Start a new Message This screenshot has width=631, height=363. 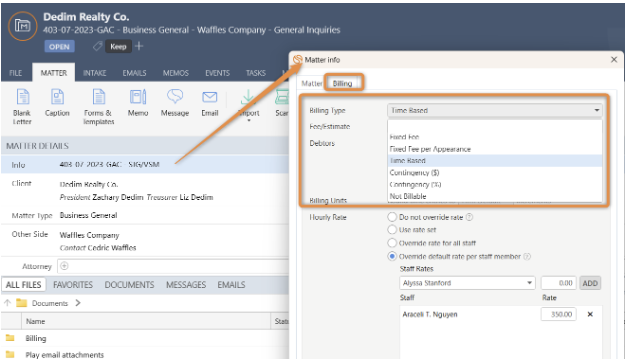pos(175,103)
